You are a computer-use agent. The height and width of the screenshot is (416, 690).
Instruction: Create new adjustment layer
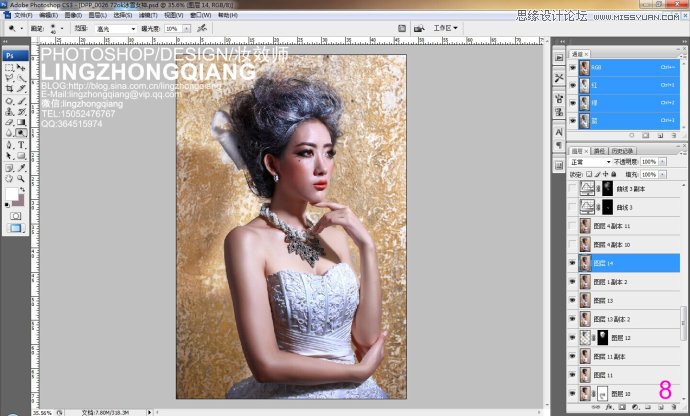click(x=635, y=407)
